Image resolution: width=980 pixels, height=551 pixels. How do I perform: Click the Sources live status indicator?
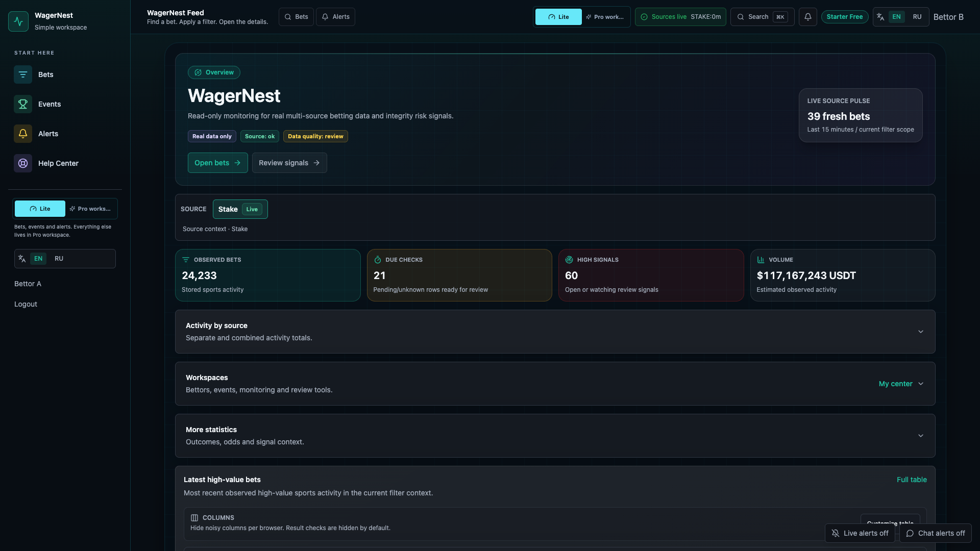tap(680, 17)
